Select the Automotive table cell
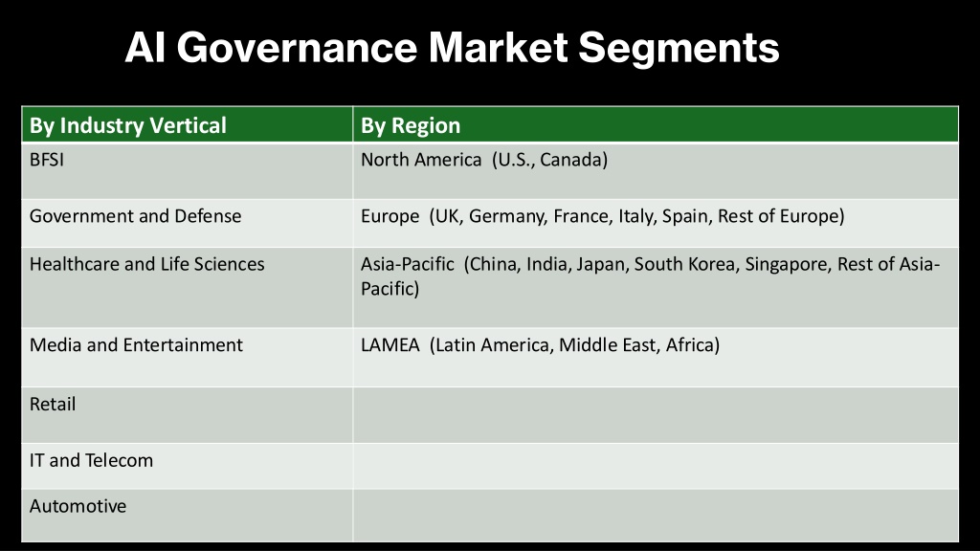The height and width of the screenshot is (551, 980). click(188, 516)
